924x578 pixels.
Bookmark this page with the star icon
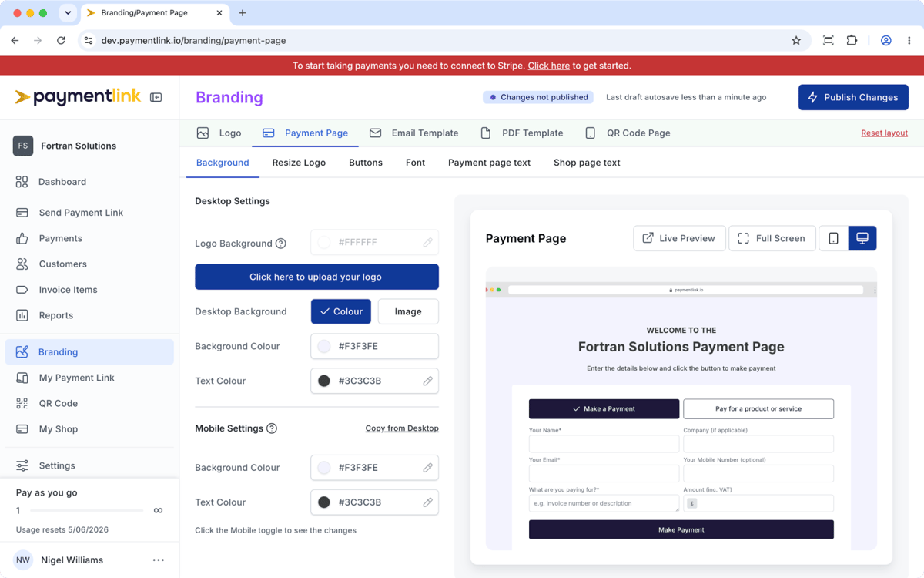click(x=796, y=40)
